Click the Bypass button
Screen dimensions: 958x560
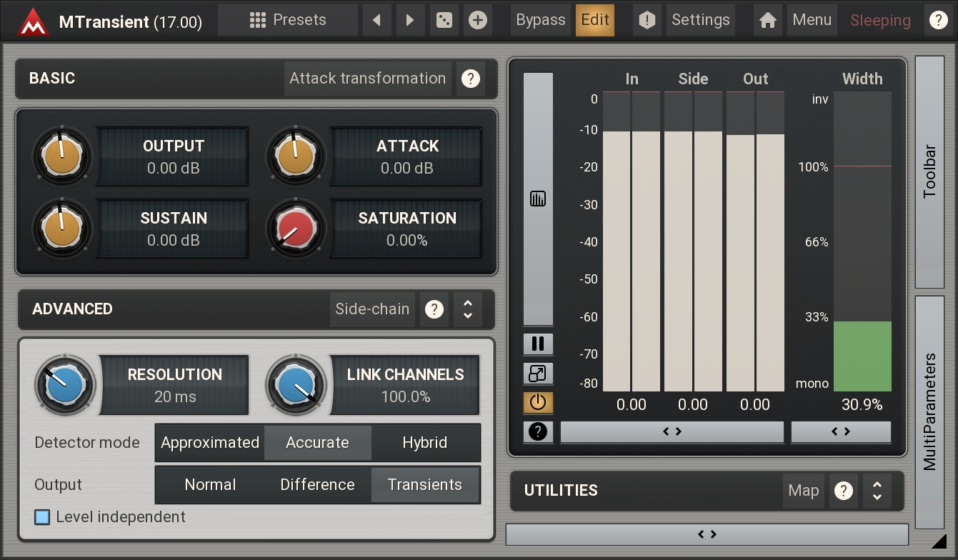point(540,20)
